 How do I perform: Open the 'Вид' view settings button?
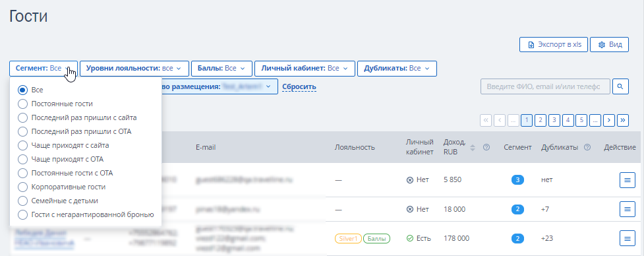[x=610, y=44]
